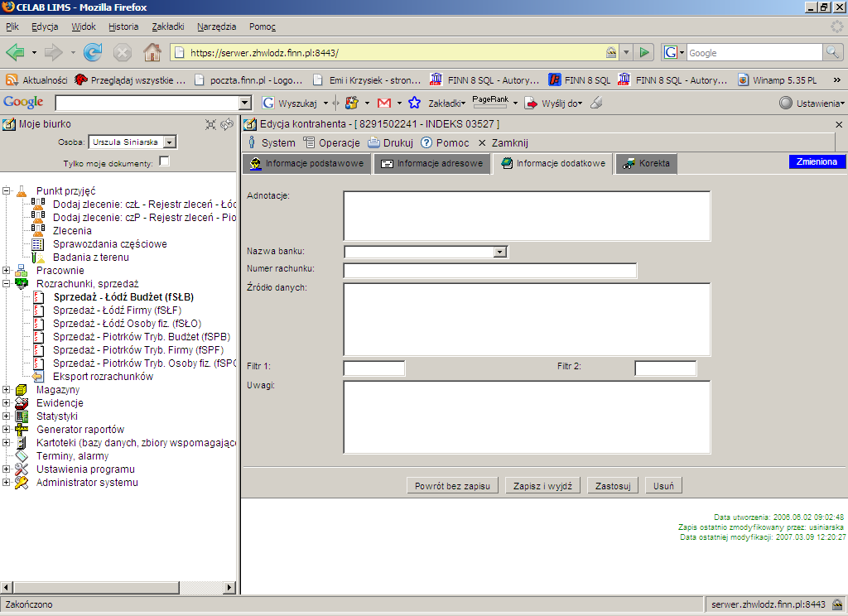The image size is (848, 616).
Task: Open the Ustawienia dropdown in Google toolbar
Action: pos(812,103)
